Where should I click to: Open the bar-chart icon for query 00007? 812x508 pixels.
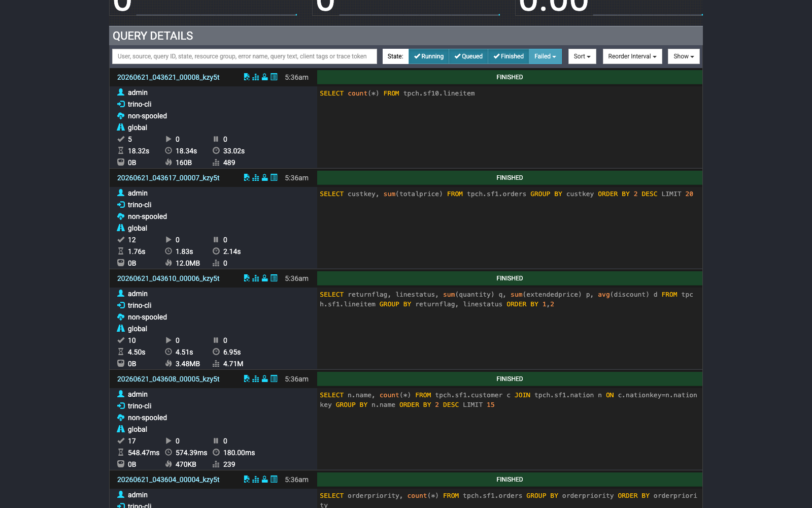[256, 178]
